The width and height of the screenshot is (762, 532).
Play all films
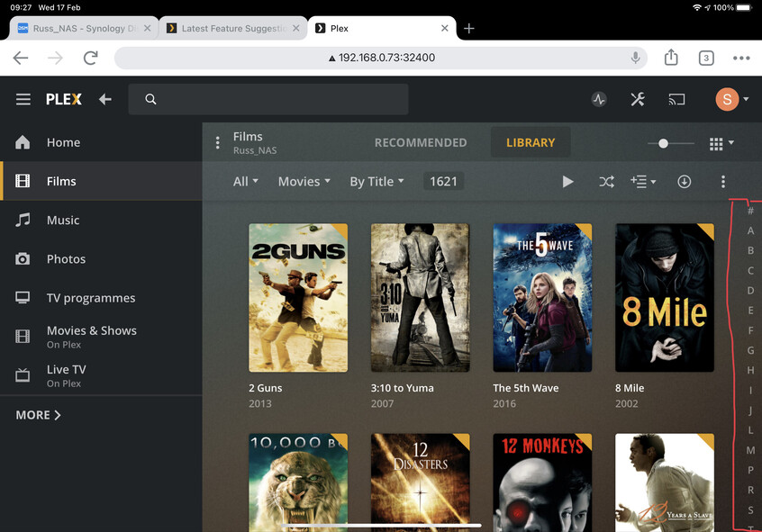click(567, 182)
